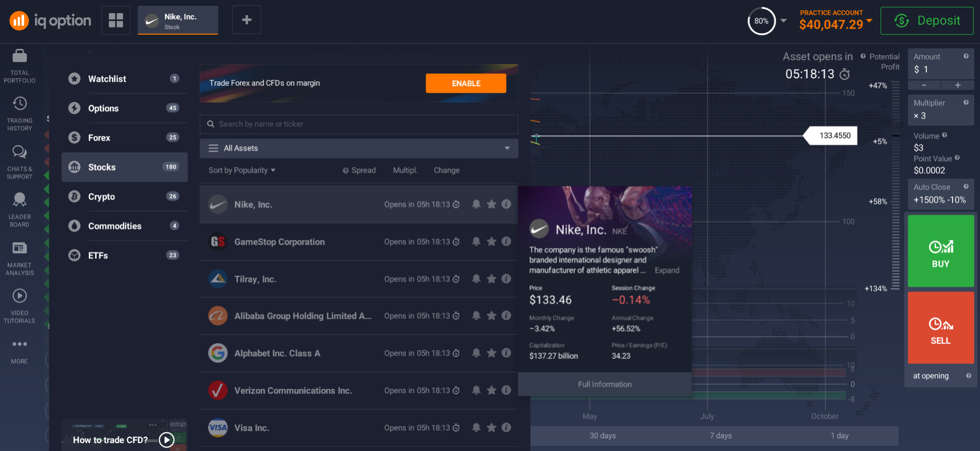Add a new asset tab with plus
The width and height of the screenshot is (980, 451).
(246, 20)
